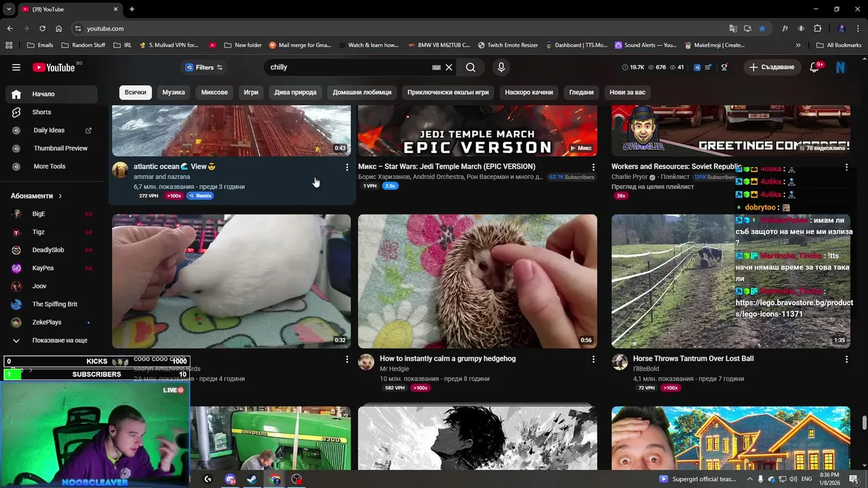Open Chrome extensions puzzle icon
The width and height of the screenshot is (868, 488).
(817, 28)
